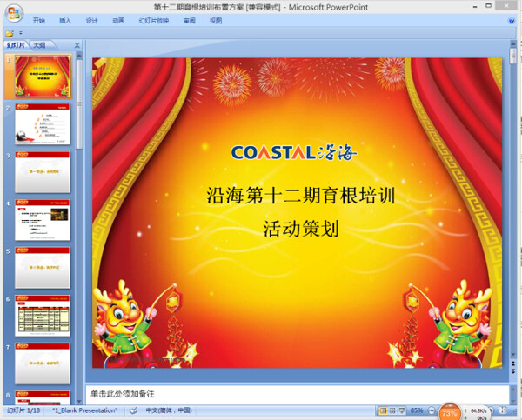Click the 64.5K/s network speed indicator
This screenshot has height=420, width=522.
coord(478,411)
